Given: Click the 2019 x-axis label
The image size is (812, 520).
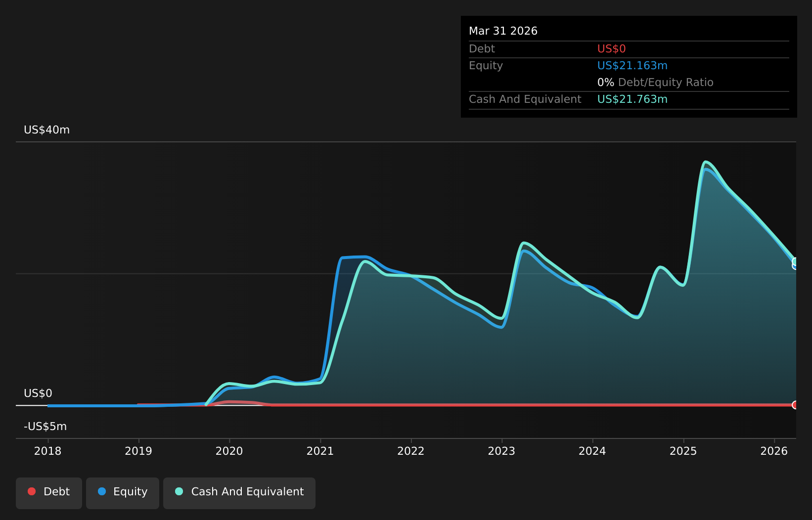Looking at the screenshot, I should tap(138, 451).
